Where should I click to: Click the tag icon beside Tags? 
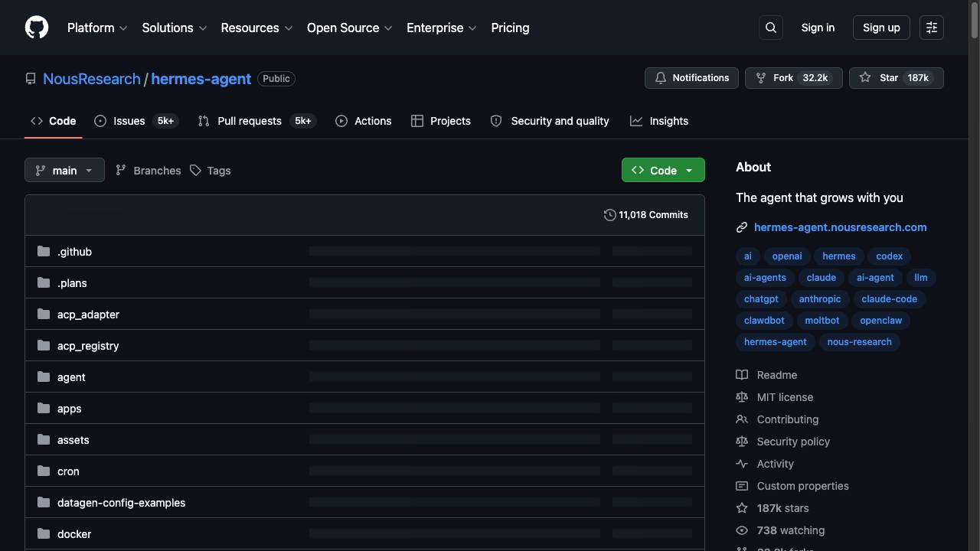pos(196,171)
